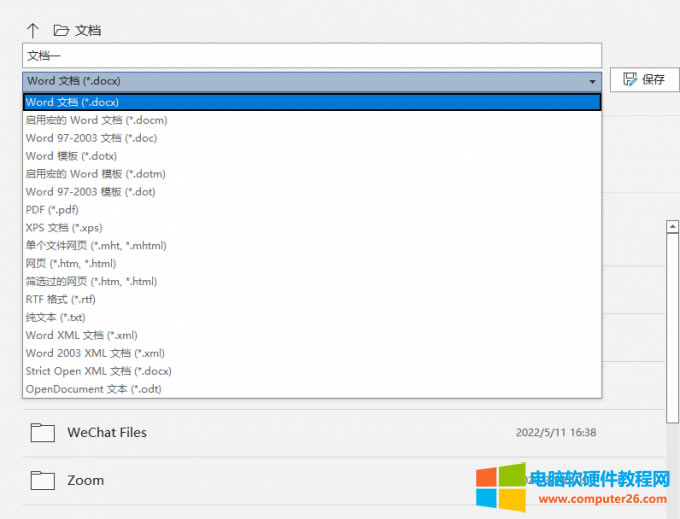Open the Zoom folder name
This screenshot has height=519, width=680.
[x=85, y=480]
